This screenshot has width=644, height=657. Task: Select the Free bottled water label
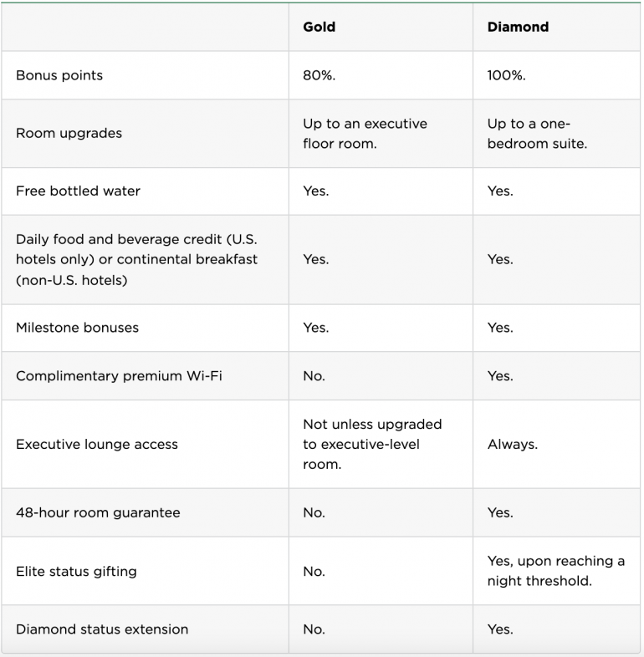click(x=78, y=191)
